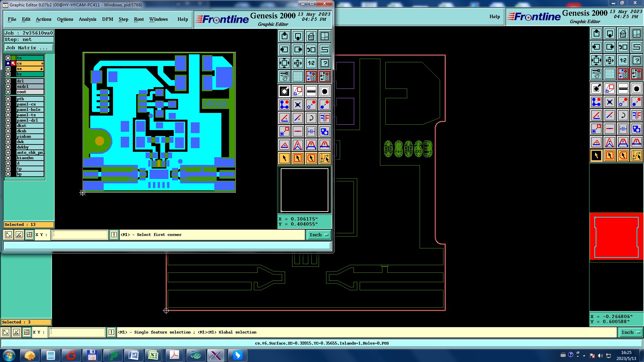Open the Analysis menu
Viewport: 644px width, 362px height.
pos(87,19)
